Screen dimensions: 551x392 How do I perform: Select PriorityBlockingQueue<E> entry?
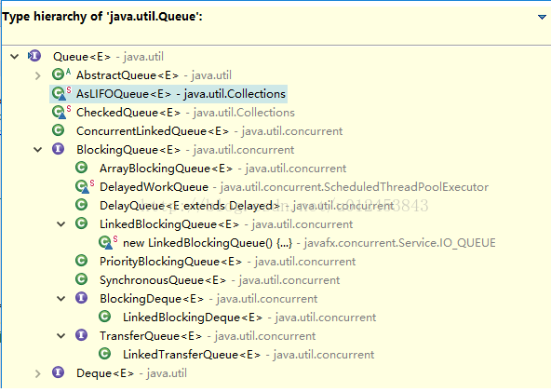coord(227,262)
